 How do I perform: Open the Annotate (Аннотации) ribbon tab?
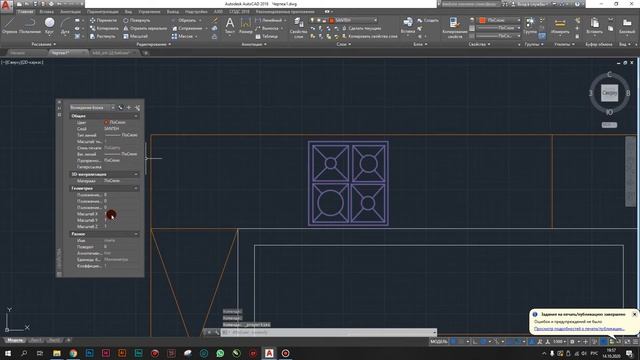coord(70,11)
